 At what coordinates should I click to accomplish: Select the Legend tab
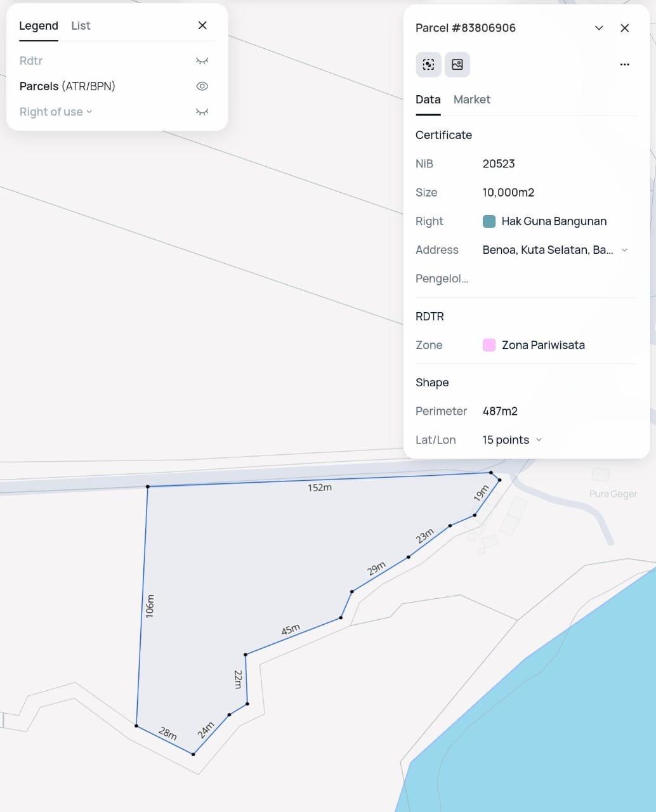coord(39,26)
